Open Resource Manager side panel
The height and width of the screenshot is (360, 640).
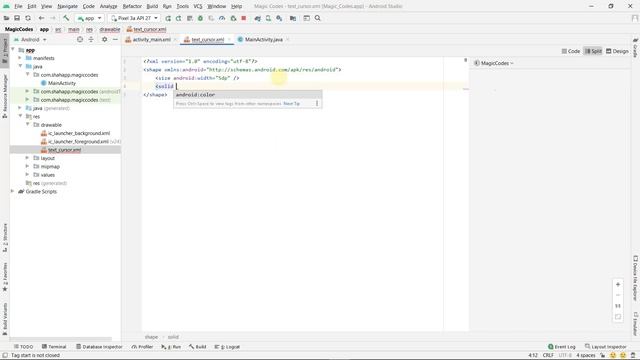(x=5, y=97)
